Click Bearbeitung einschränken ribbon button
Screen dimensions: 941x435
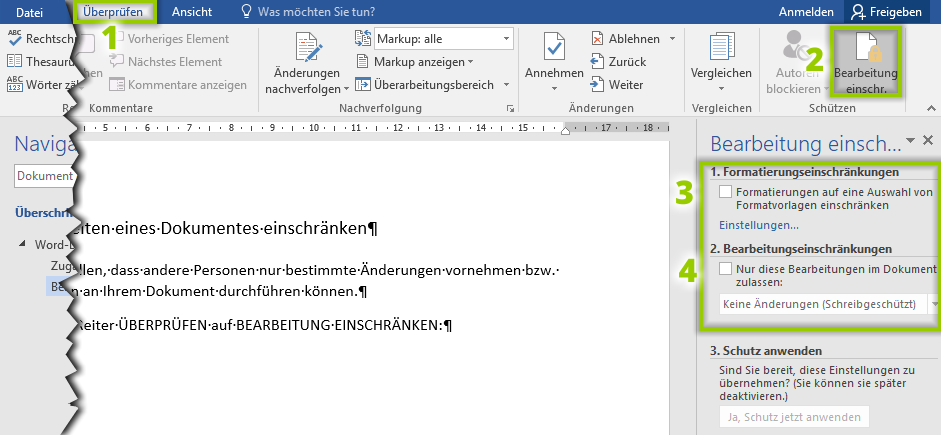865,61
